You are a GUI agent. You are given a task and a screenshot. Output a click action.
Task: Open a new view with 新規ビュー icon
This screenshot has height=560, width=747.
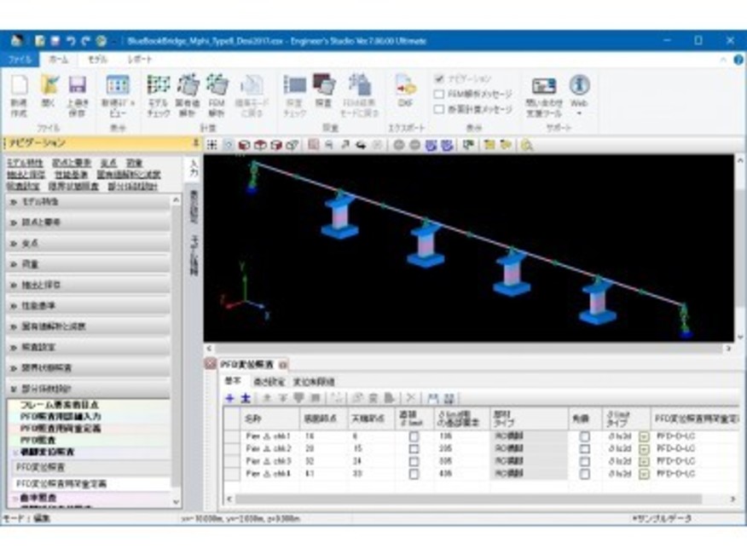pyautogui.click(x=117, y=86)
